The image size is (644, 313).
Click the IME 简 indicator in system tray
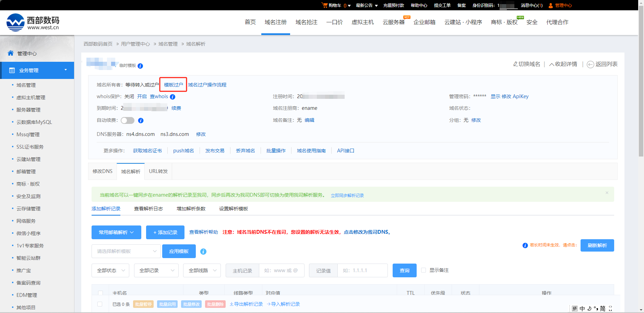click(x=603, y=309)
